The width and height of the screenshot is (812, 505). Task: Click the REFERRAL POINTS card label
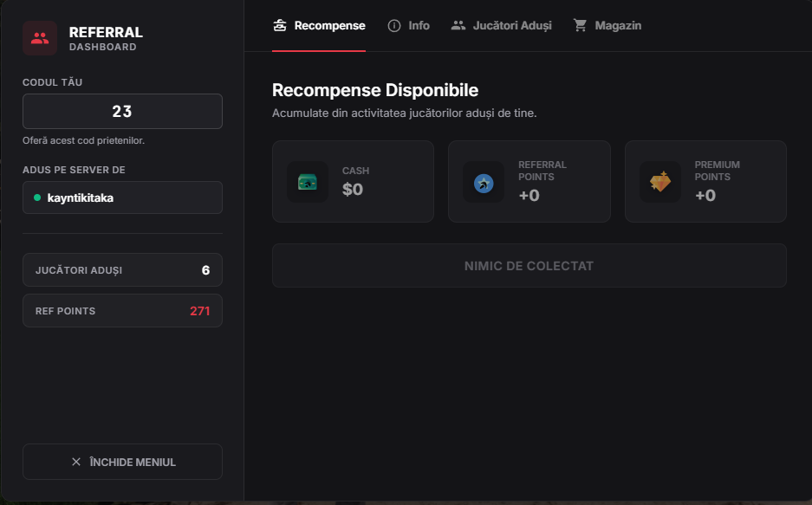[x=542, y=171]
